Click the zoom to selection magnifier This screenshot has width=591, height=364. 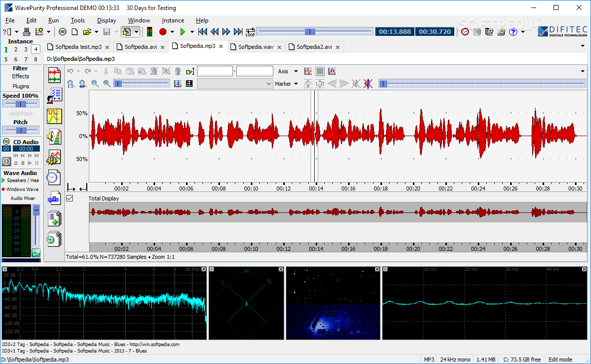tap(83, 84)
